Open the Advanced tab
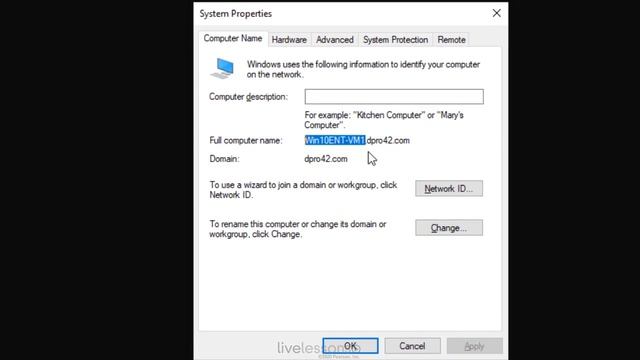640x360 pixels. [x=335, y=40]
